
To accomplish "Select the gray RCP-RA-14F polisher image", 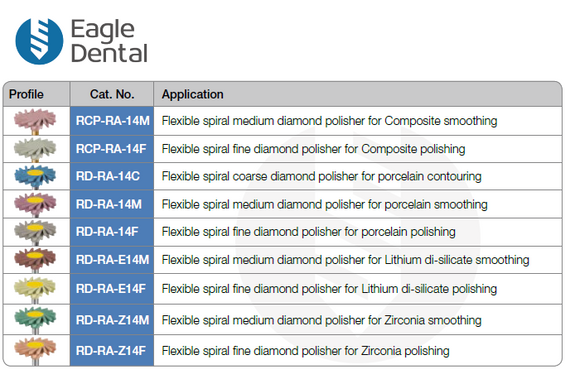I will (x=35, y=149).
